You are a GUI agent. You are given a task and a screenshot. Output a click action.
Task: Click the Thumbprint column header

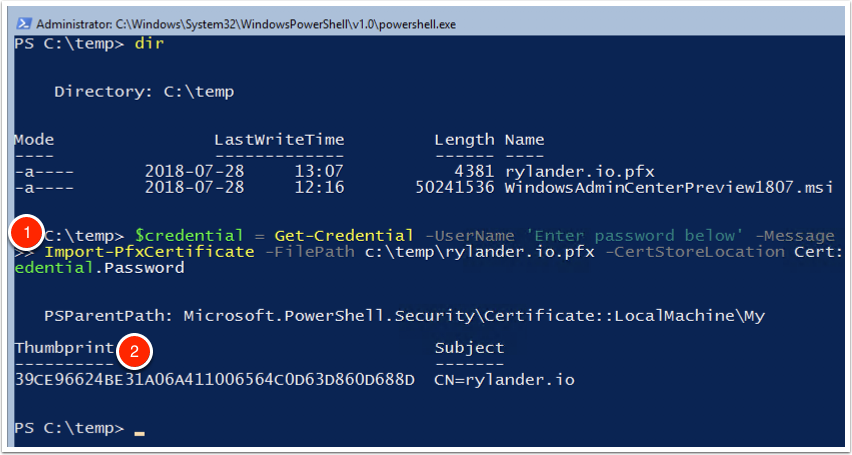click(x=65, y=348)
